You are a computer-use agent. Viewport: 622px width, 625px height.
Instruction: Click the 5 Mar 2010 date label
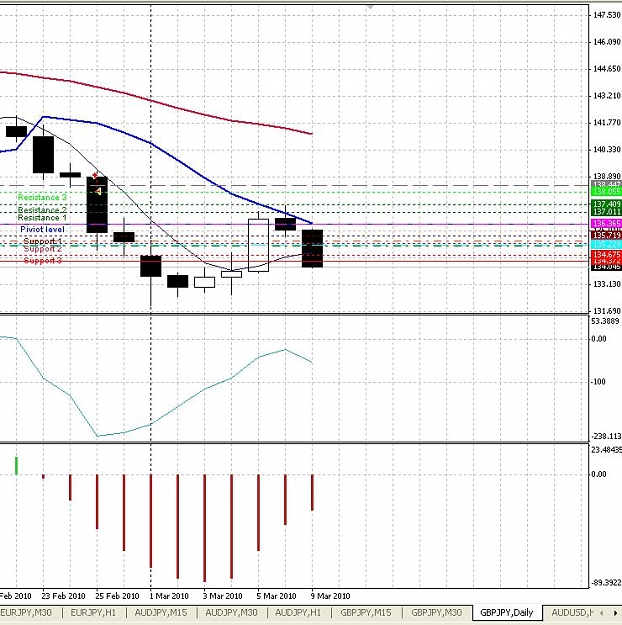[x=276, y=596]
